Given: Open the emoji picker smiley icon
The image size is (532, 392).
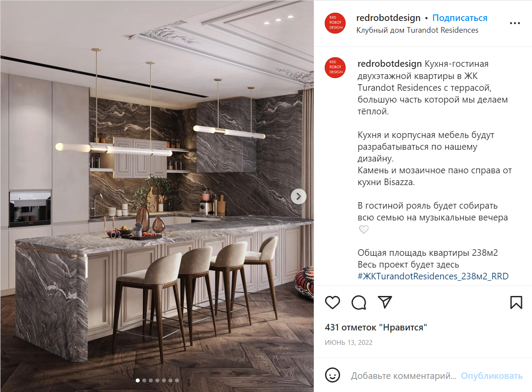Looking at the screenshot, I should 333,375.
